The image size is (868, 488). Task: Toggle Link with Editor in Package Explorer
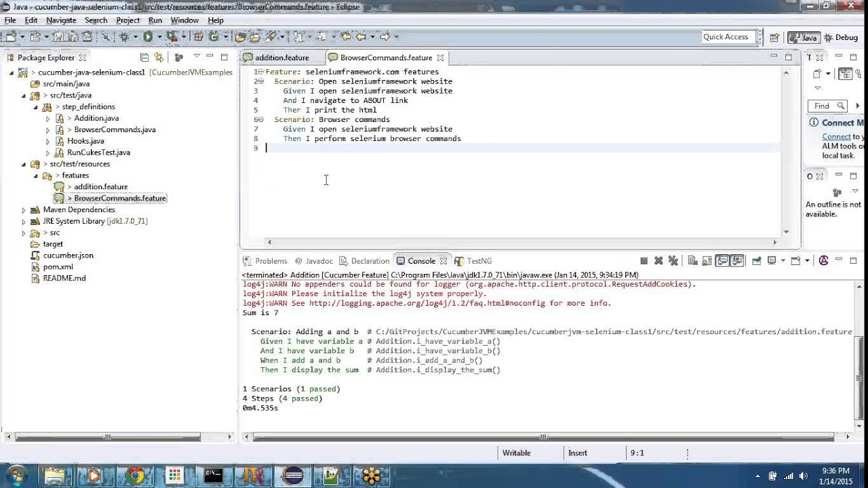(x=159, y=58)
